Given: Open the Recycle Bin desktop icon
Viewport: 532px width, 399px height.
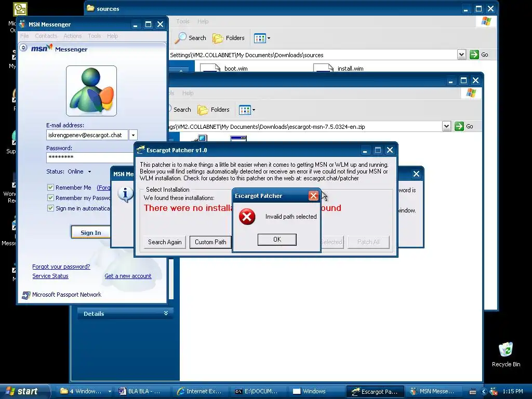Looking at the screenshot, I should (506, 354).
